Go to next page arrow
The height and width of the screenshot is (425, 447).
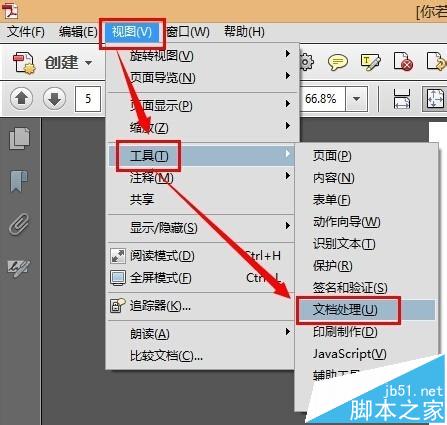(54, 99)
